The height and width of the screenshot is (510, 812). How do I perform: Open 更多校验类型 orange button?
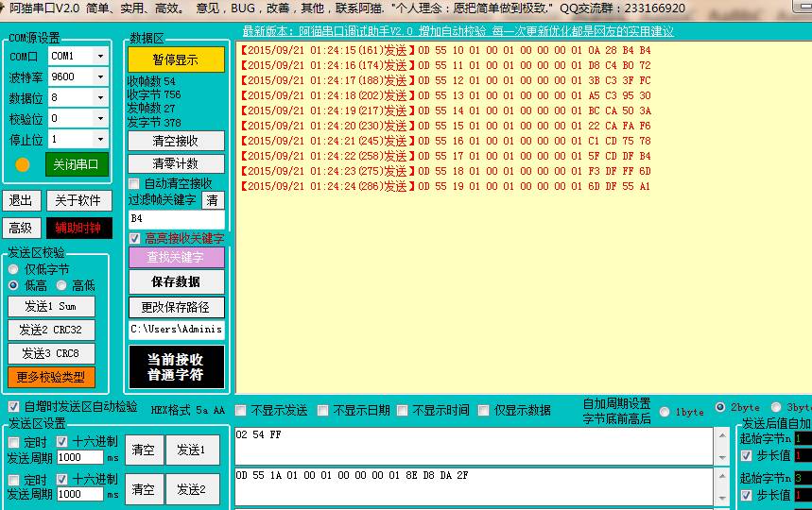point(51,377)
